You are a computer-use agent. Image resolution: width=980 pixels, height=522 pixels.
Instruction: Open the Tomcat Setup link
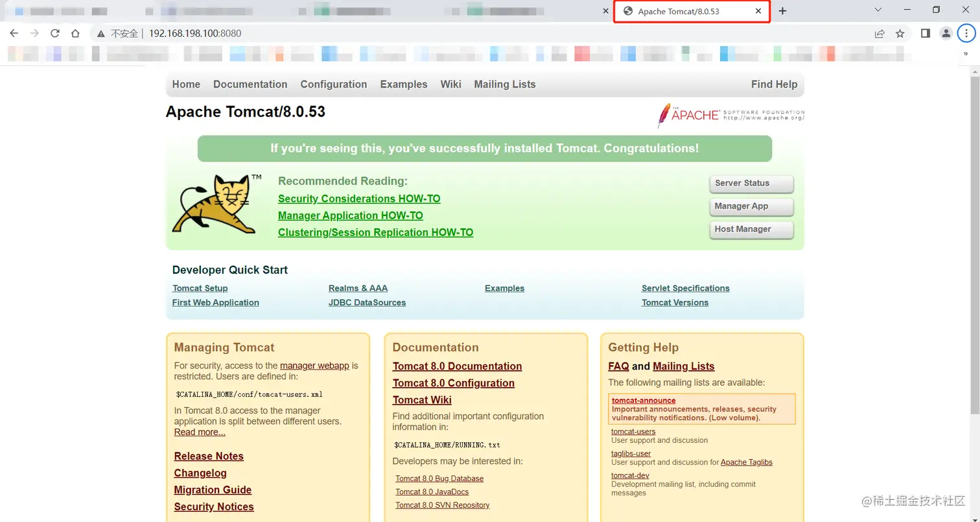200,288
